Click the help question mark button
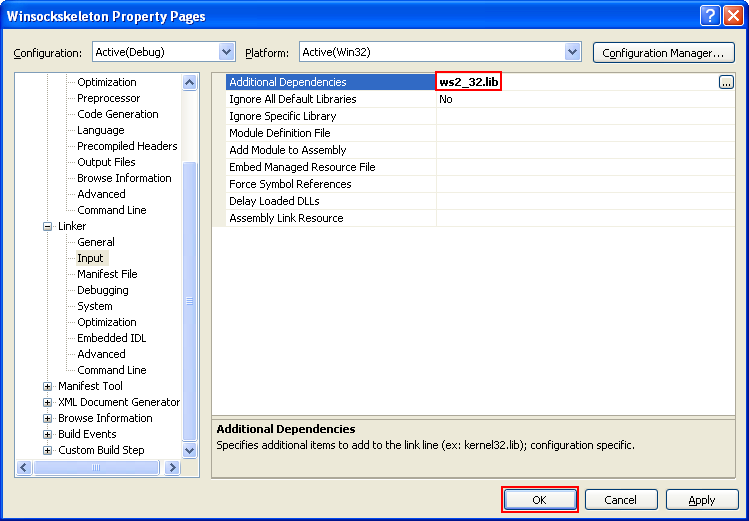Image resolution: width=749 pixels, height=521 pixels. point(710,16)
